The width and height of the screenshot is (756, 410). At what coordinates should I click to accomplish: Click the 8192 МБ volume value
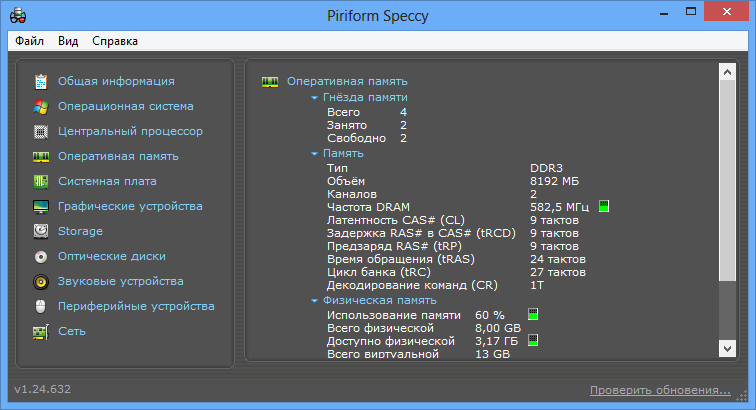[554, 181]
